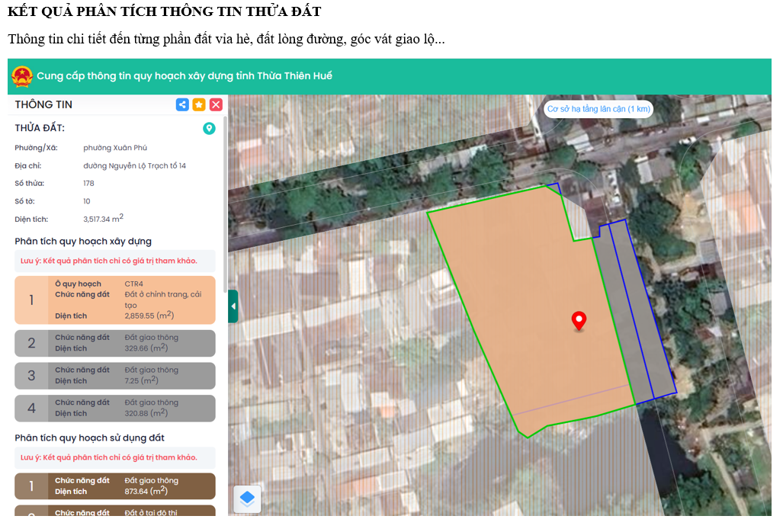
Task: Collapse the info side panel using arrow handle
Action: click(x=233, y=306)
